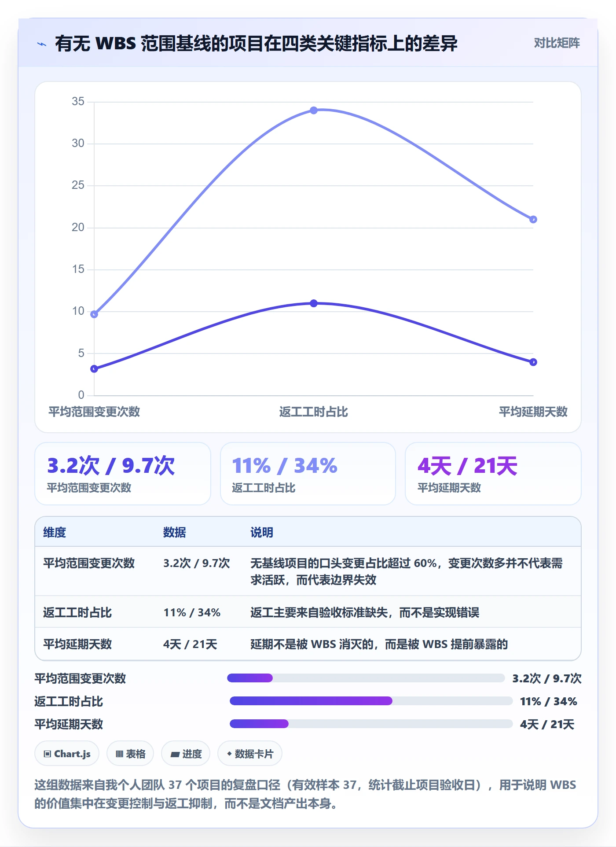Select the dark-line point at 3.2
The width and height of the screenshot is (616, 847).
coord(94,369)
